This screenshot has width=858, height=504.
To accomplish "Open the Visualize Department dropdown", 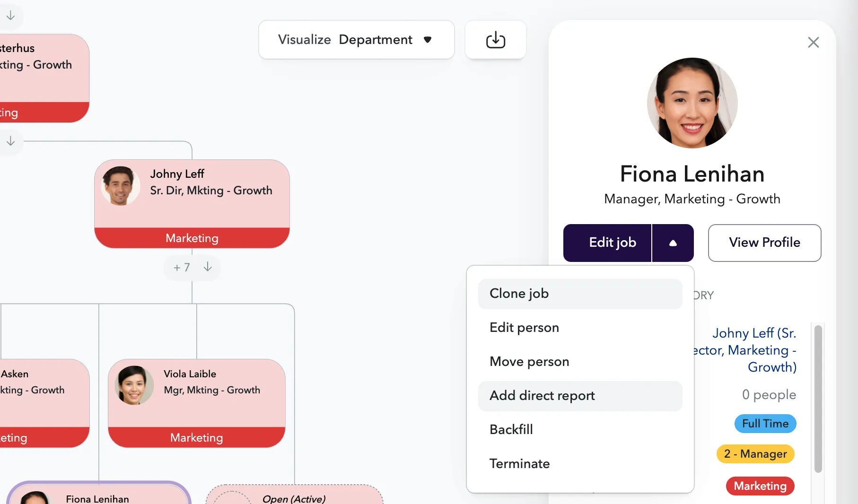I will pyautogui.click(x=356, y=40).
